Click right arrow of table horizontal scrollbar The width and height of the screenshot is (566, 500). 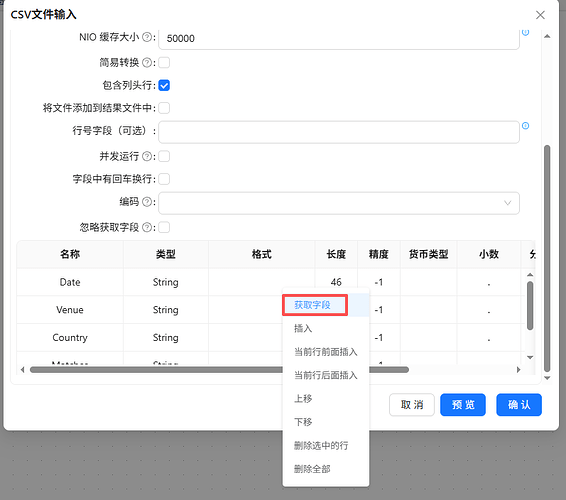coord(519,370)
